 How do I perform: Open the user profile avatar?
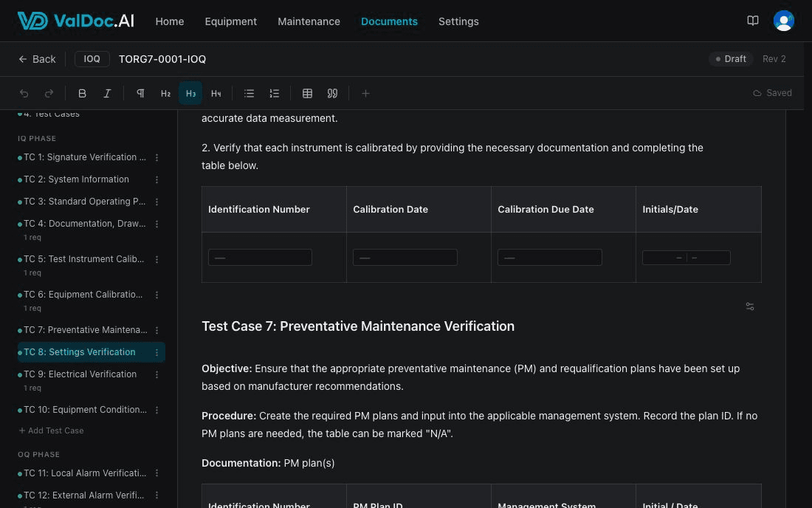(783, 21)
